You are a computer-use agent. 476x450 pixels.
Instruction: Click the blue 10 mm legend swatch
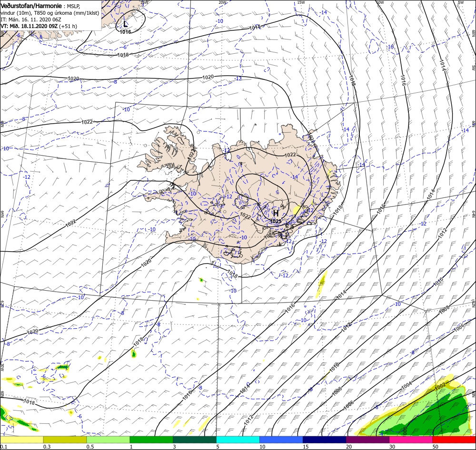281,440
